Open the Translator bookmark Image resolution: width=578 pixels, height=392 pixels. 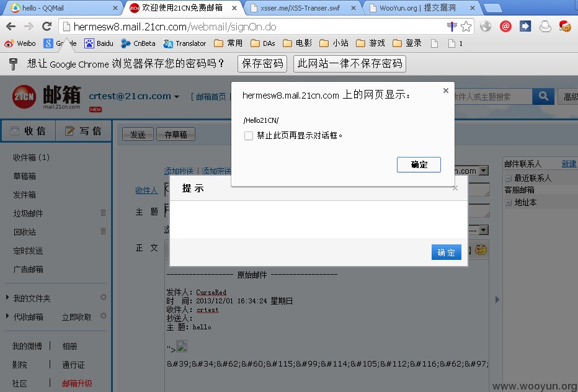[184, 43]
